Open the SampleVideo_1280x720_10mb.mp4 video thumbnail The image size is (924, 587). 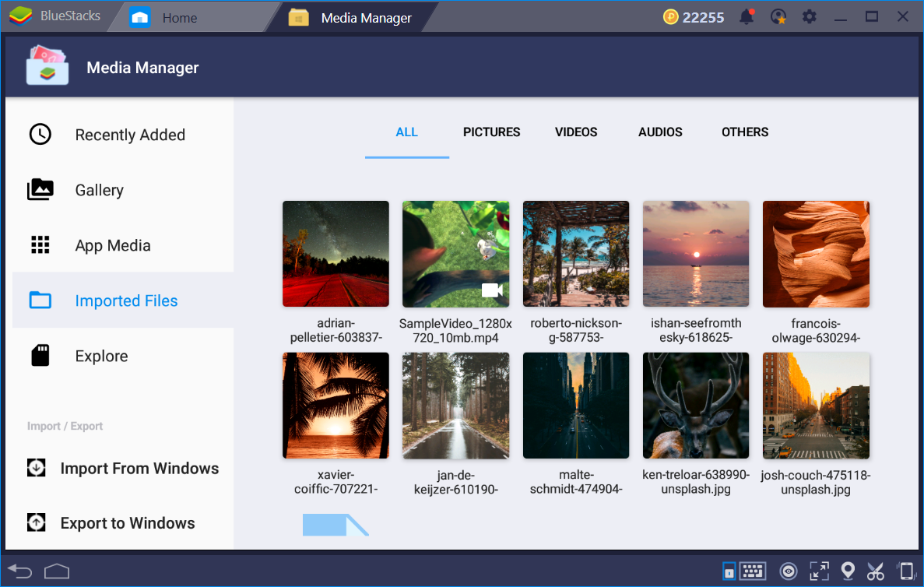click(x=455, y=254)
